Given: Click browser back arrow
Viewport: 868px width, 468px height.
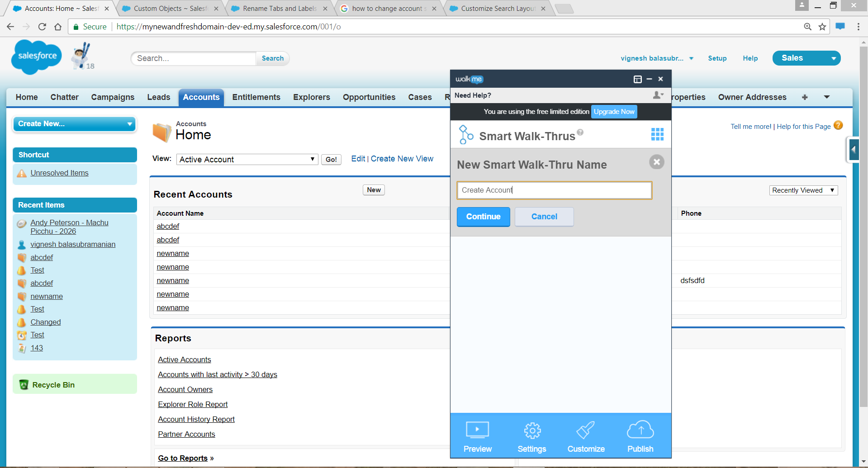Looking at the screenshot, I should click(10, 27).
